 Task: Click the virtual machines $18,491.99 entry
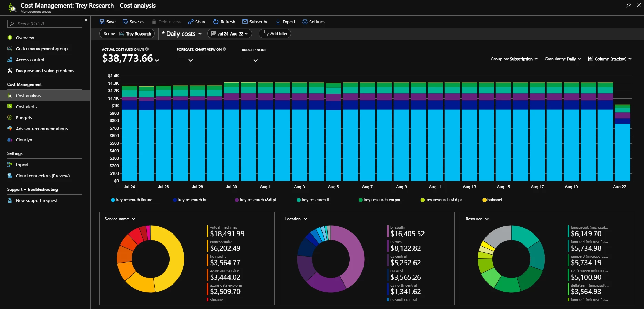(x=226, y=231)
